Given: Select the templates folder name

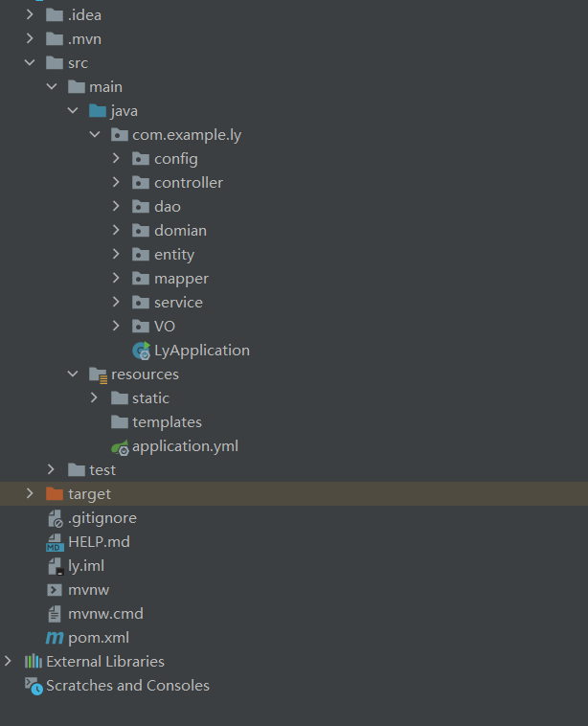Looking at the screenshot, I should click(168, 422).
